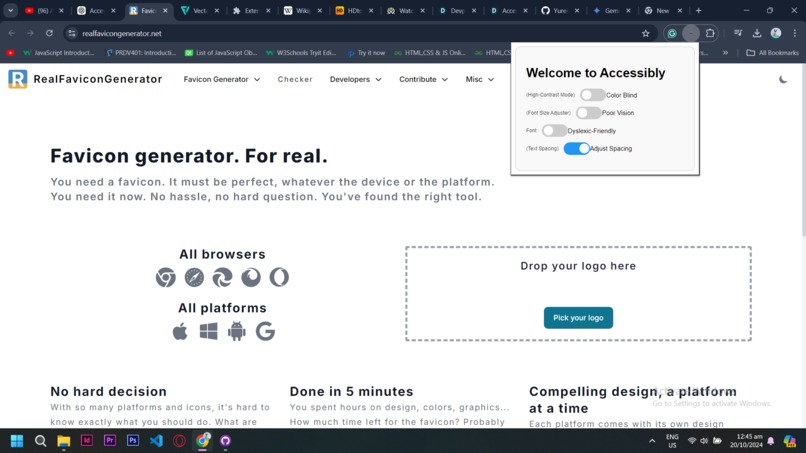Open GitHub Desktop from taskbar
This screenshot has width=806, height=453.
coord(225,441)
